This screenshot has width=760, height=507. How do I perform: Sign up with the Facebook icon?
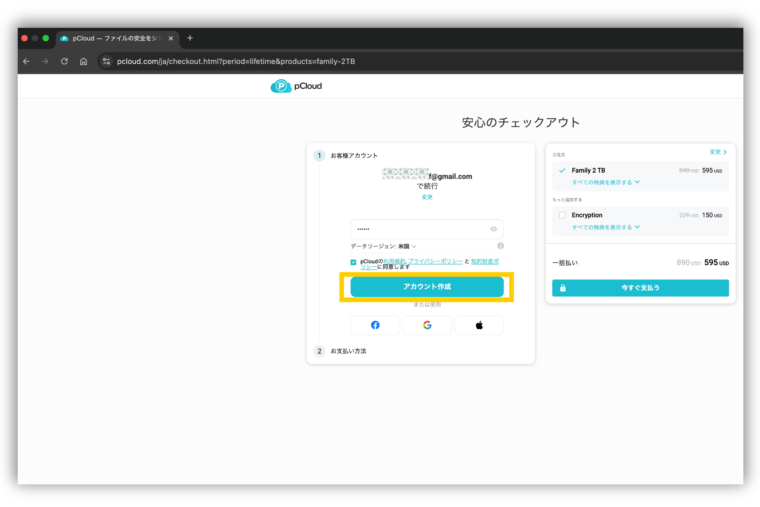[x=375, y=325]
